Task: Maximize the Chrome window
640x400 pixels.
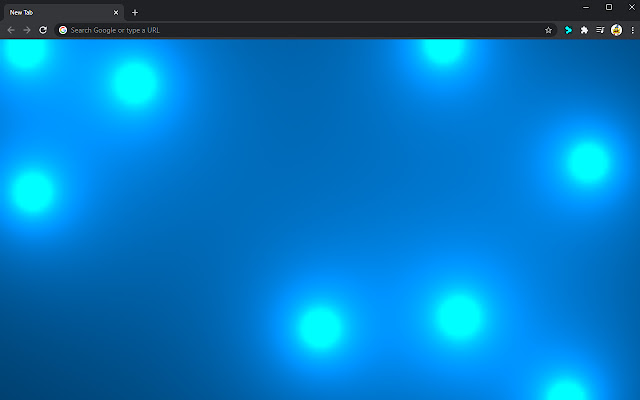Action: click(x=609, y=7)
